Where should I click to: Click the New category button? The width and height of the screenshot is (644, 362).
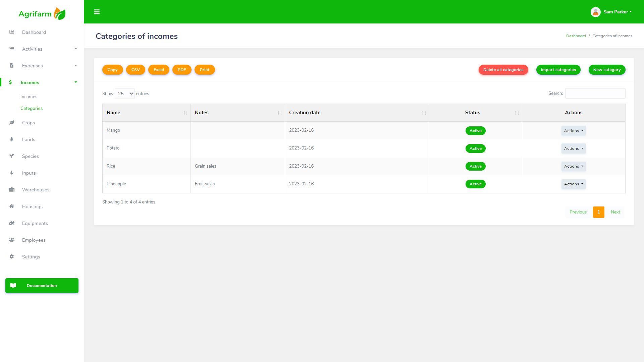606,70
